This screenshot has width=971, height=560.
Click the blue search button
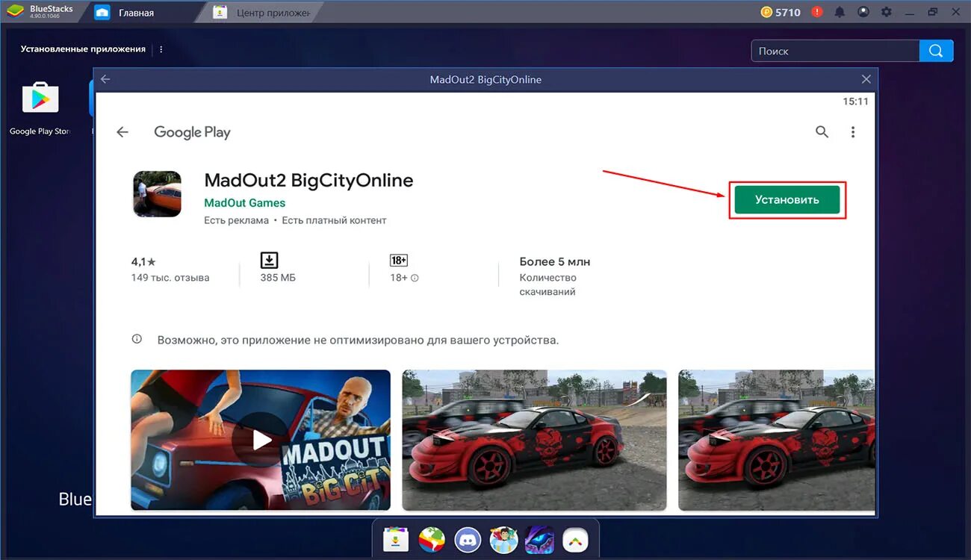pos(937,51)
